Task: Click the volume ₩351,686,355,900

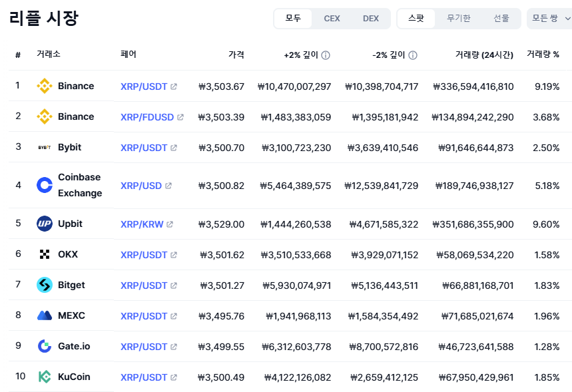Action: point(473,224)
